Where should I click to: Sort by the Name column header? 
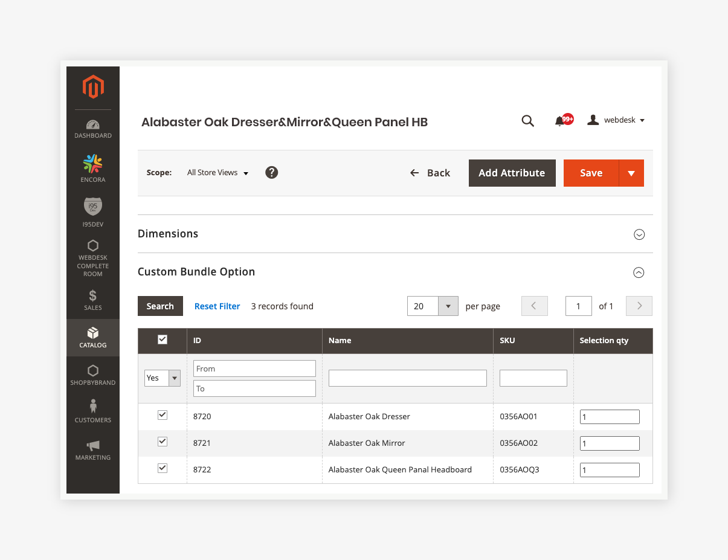click(408, 341)
